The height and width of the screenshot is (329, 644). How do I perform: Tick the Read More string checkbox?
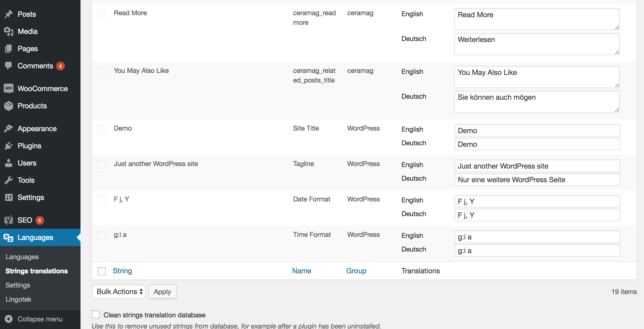[102, 13]
